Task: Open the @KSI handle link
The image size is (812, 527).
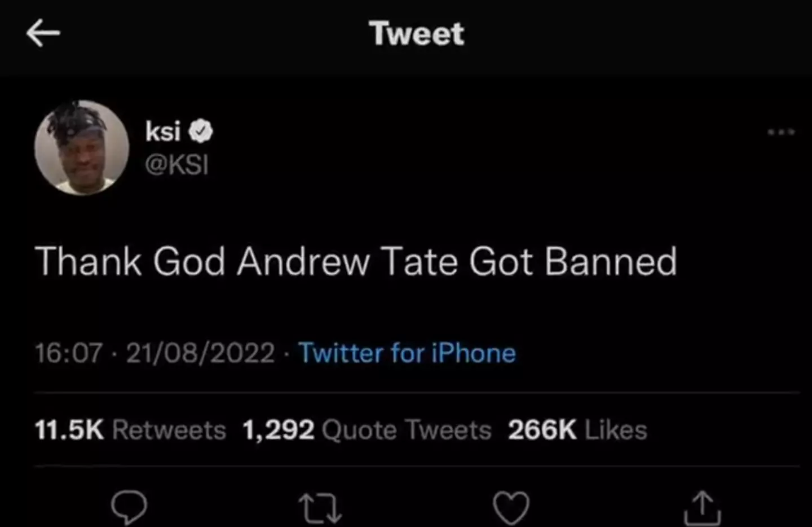Action: [x=176, y=165]
